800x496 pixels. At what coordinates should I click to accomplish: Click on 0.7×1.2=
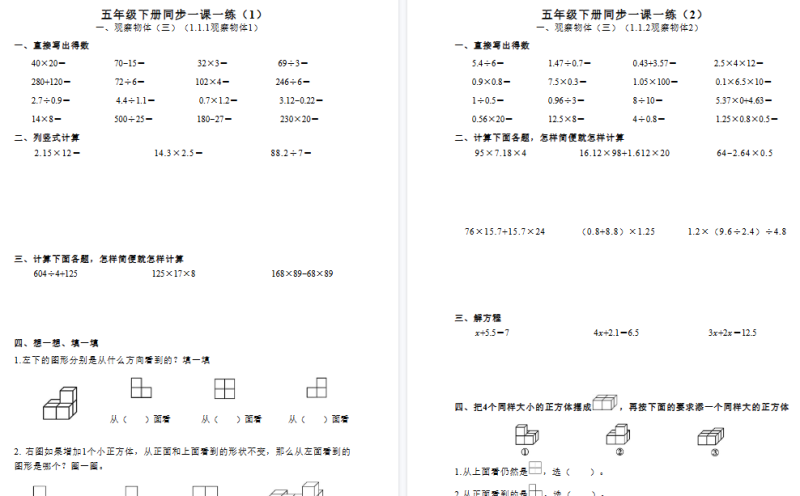(218, 101)
